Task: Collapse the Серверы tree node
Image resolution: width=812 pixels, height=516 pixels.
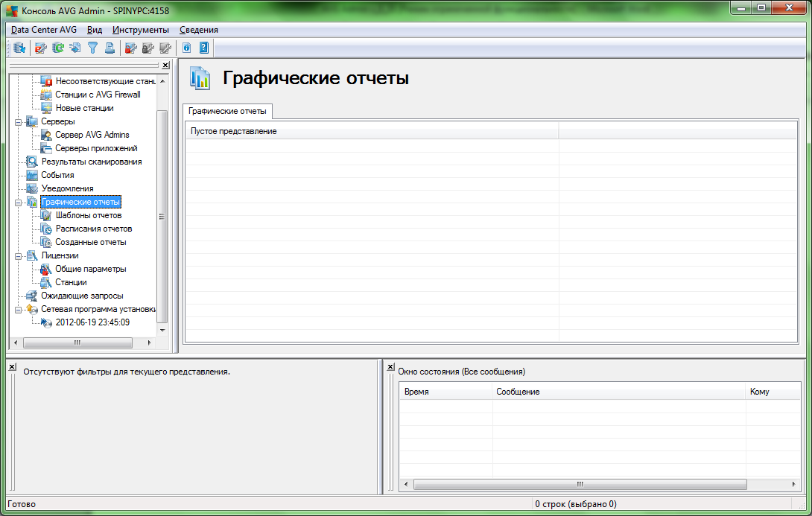Action: [18, 122]
